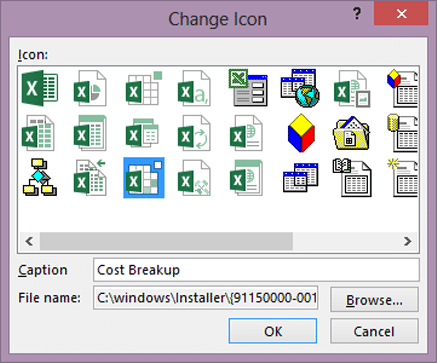
Task: Choose the Excel web page with picture icon
Action: click(x=352, y=88)
